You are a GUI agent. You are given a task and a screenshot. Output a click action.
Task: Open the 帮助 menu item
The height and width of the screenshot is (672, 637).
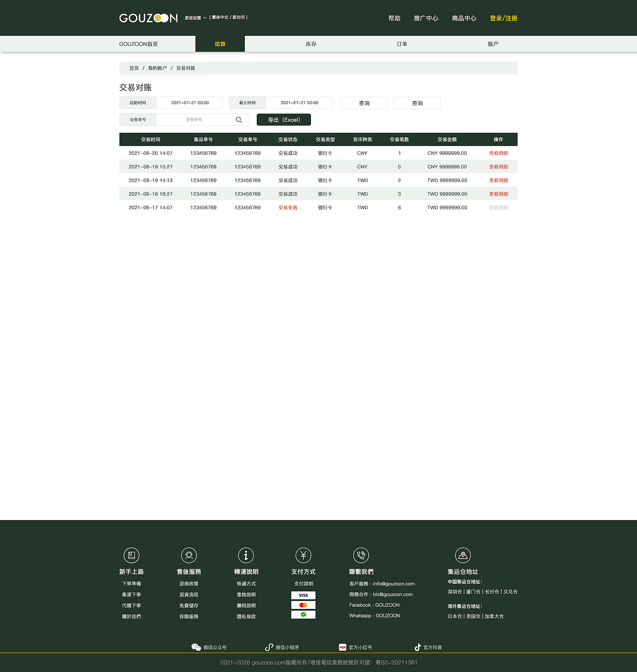coord(395,18)
